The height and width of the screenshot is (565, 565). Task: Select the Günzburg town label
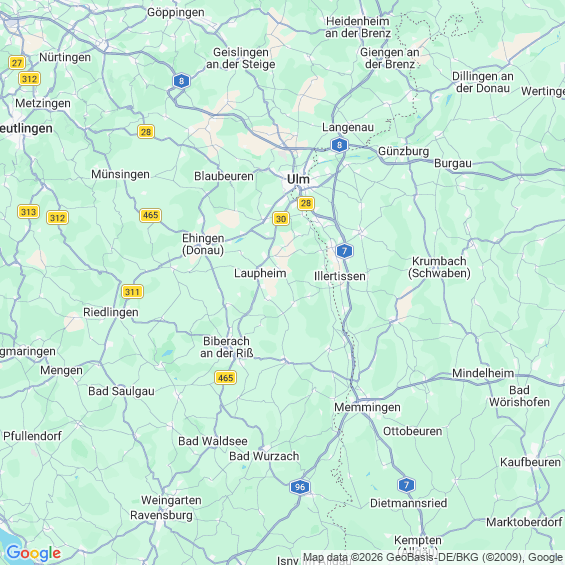click(403, 151)
